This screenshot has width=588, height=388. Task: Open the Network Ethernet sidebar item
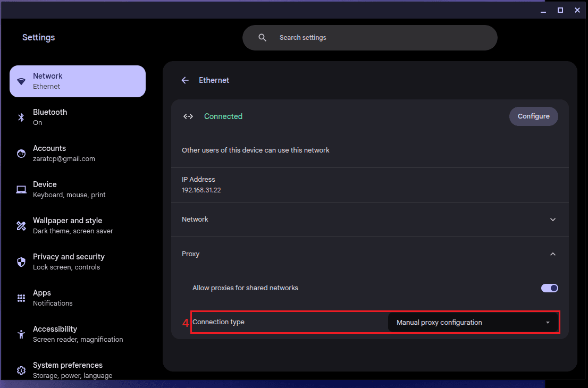(78, 81)
